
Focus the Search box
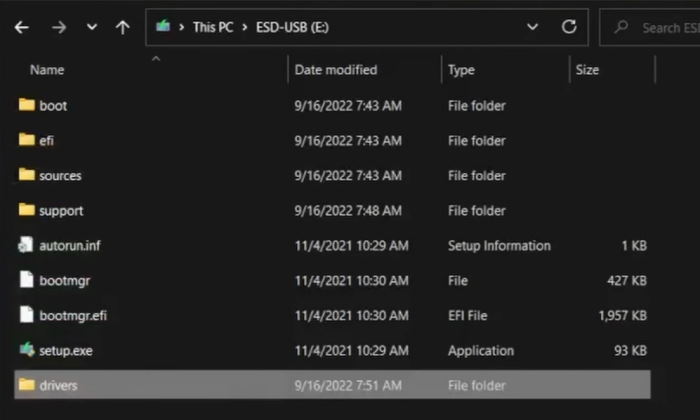(652, 28)
